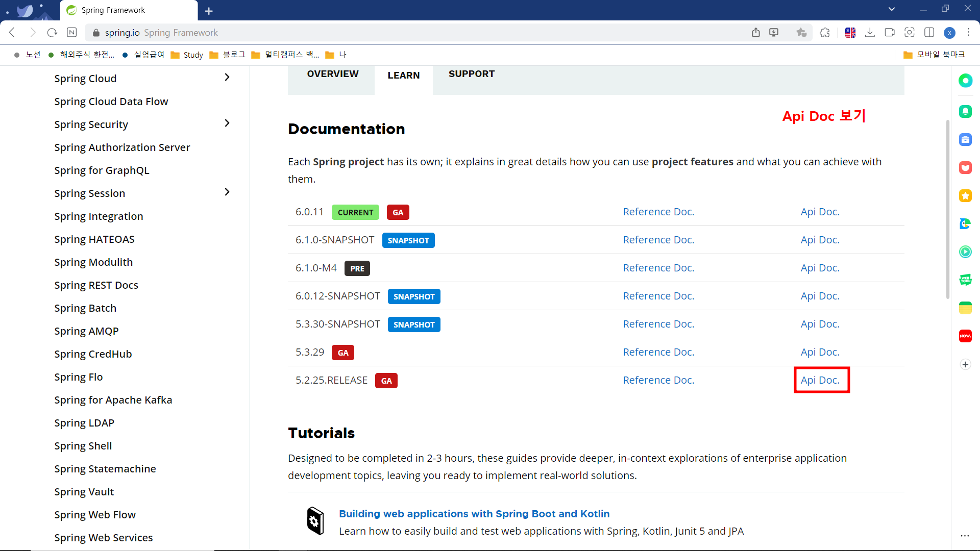Viewport: 980px width, 551px height.
Task: Open the blue profile avatar icon
Action: point(949,33)
